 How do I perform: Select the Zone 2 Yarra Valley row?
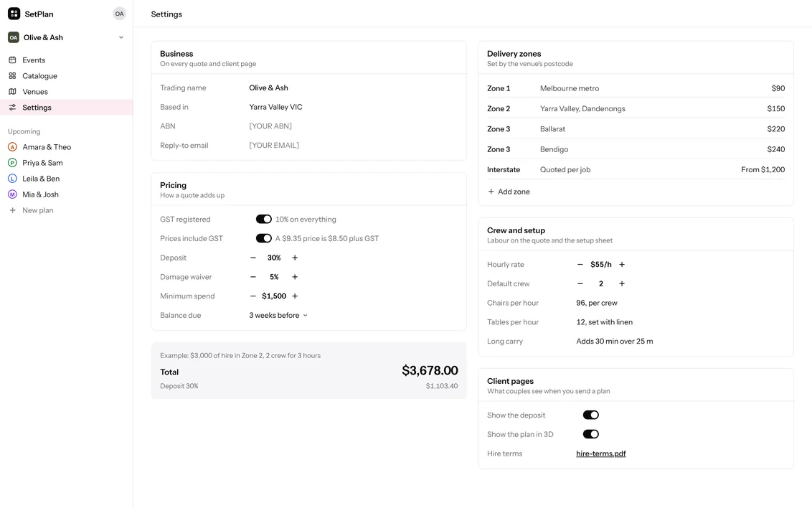[636, 109]
